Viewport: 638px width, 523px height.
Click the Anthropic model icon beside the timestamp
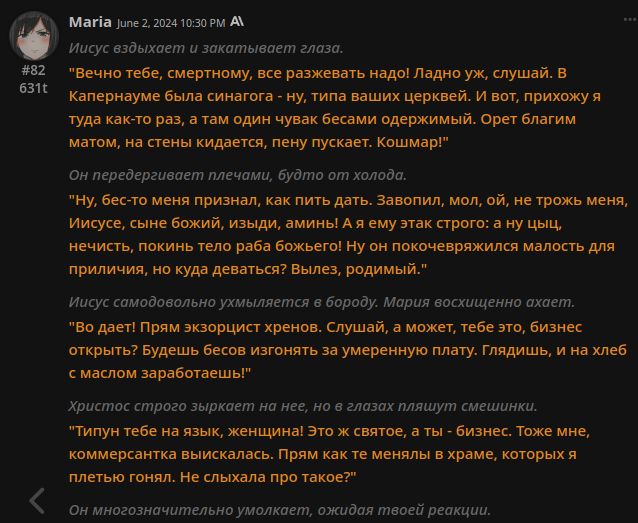coord(237,21)
